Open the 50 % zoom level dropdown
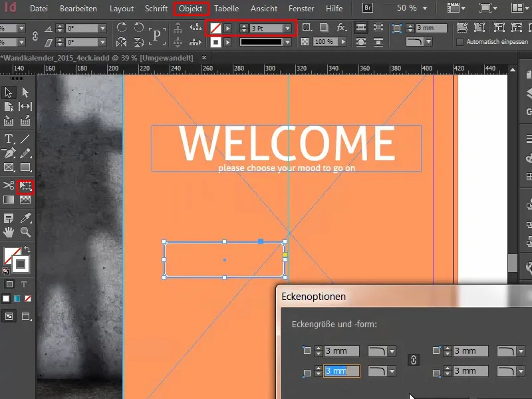This screenshot has width=532, height=399. pos(425,8)
